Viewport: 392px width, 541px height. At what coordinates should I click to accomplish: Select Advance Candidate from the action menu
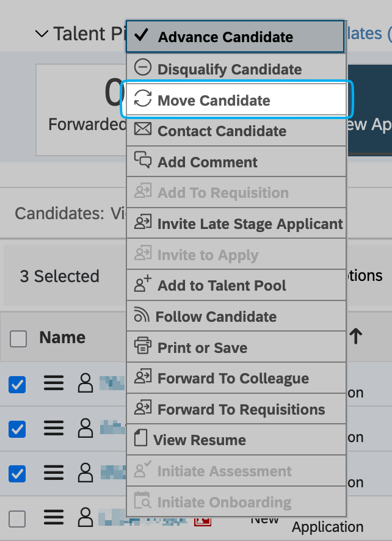point(225,37)
